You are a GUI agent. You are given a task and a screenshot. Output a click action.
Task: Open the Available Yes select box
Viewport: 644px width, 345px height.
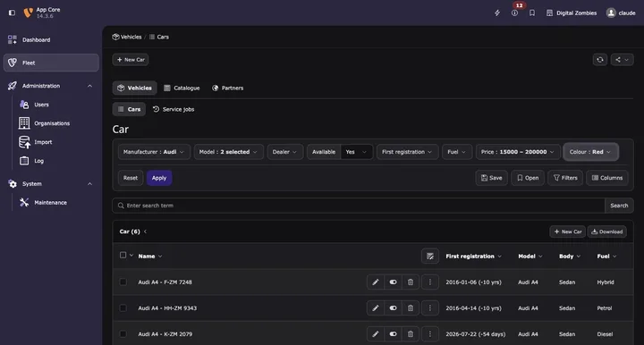[356, 152]
